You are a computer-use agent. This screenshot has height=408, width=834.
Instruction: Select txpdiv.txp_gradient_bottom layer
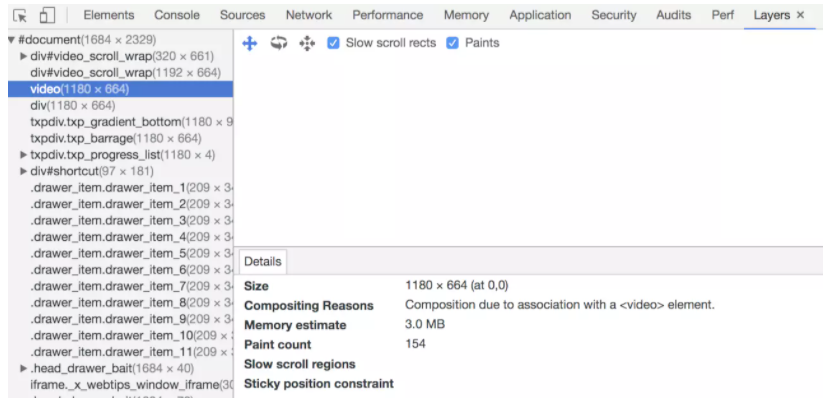[x=120, y=122]
